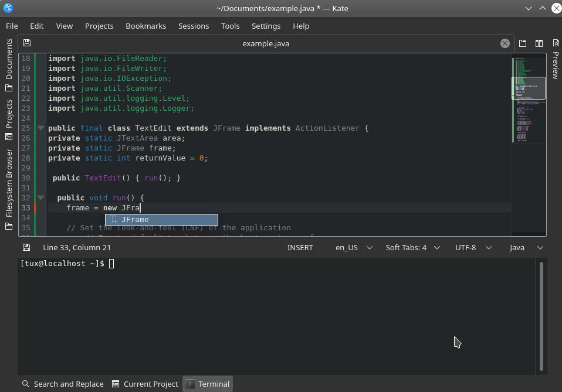562x392 pixels.
Task: Open document preview via the magnifier document icon
Action: click(x=556, y=43)
